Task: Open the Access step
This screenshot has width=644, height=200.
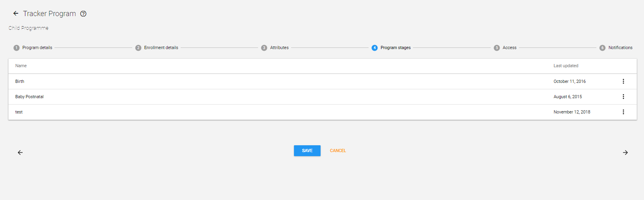Action: coord(509,48)
